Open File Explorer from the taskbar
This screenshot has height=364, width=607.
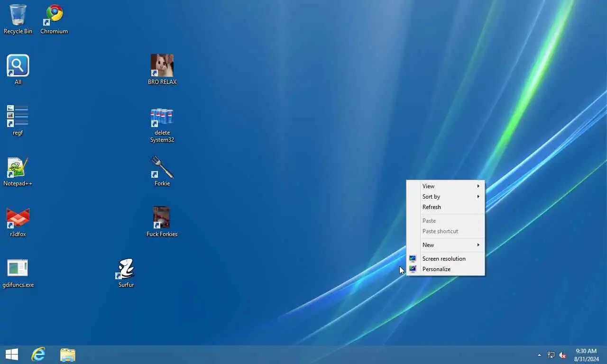click(68, 355)
